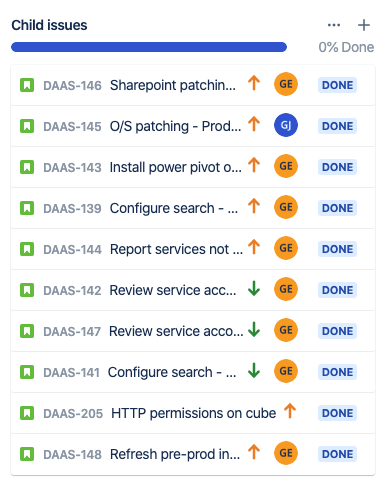
Task: Click story icon for DAAS-145
Action: click(x=27, y=126)
